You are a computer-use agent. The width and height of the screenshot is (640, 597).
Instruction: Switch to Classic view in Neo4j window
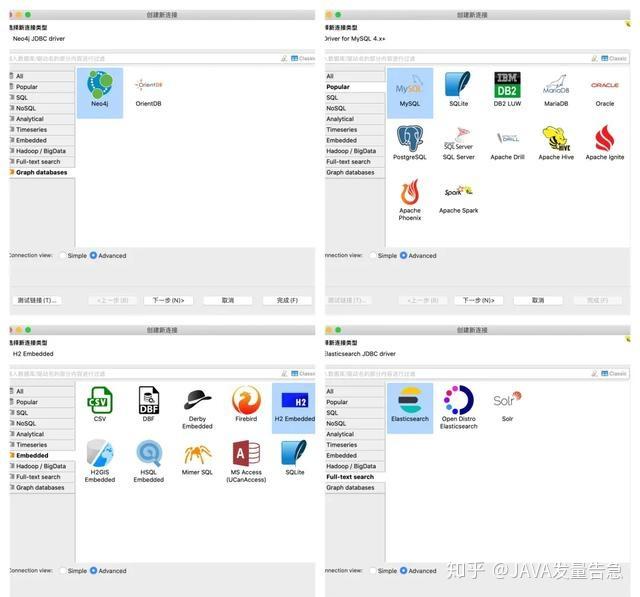pos(303,58)
